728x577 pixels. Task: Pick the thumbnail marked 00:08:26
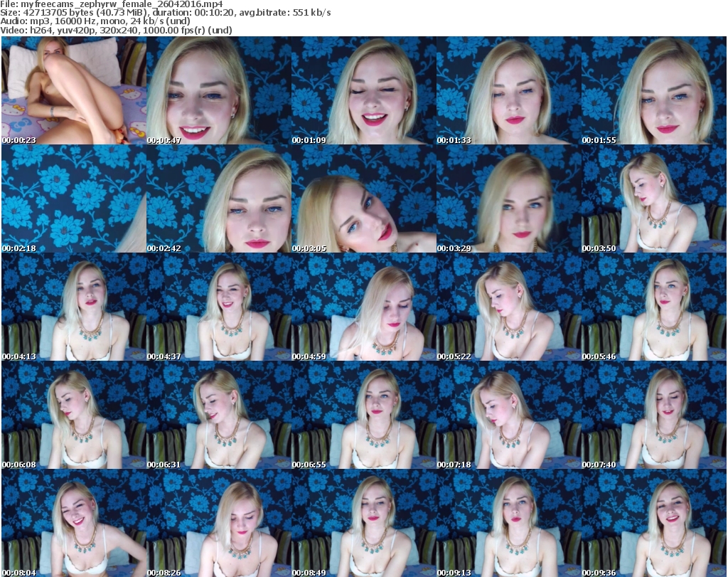tap(219, 523)
